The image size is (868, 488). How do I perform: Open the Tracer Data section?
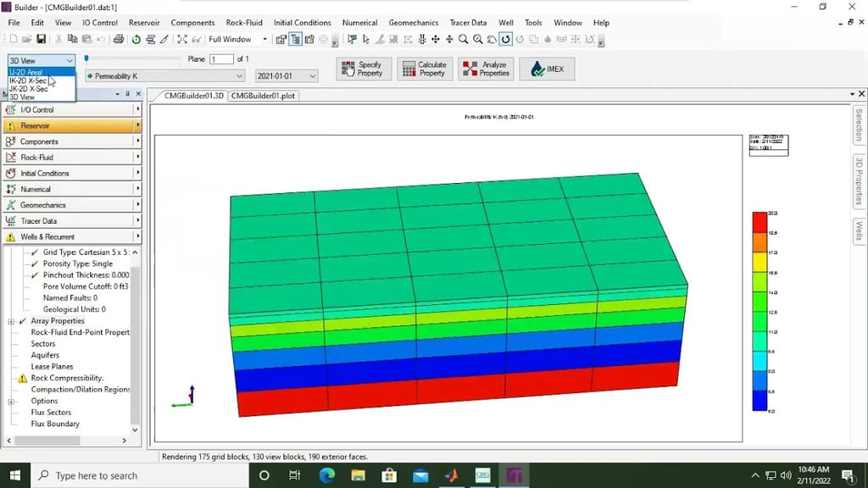point(72,221)
